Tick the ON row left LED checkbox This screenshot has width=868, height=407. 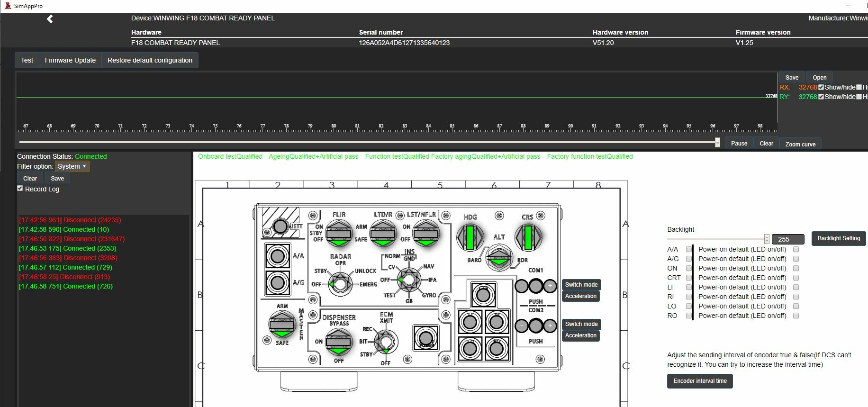click(x=689, y=268)
